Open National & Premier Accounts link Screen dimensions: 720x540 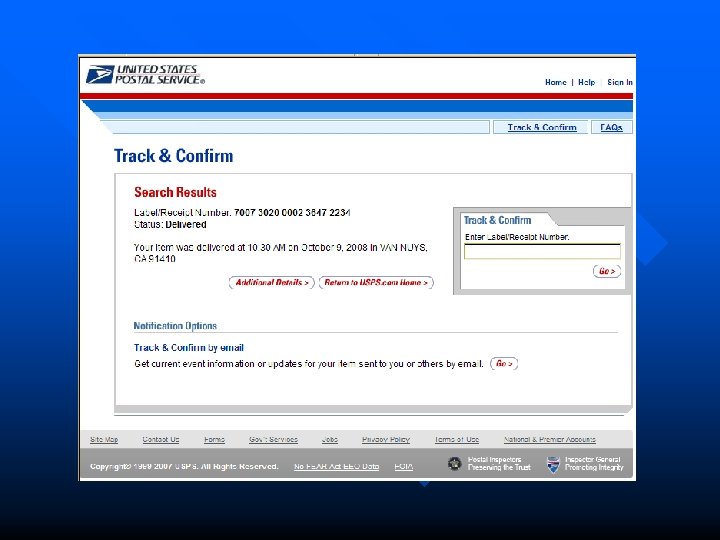550,439
